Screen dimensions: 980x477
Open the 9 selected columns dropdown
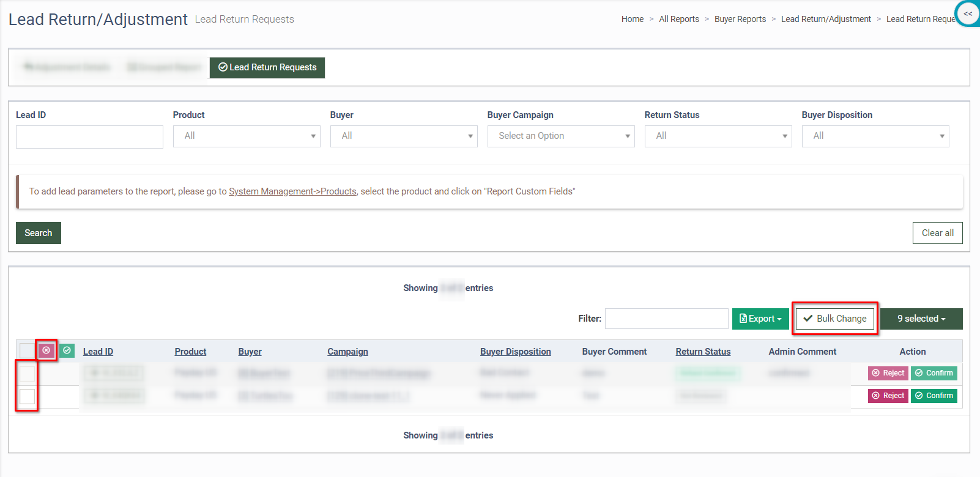pos(921,319)
